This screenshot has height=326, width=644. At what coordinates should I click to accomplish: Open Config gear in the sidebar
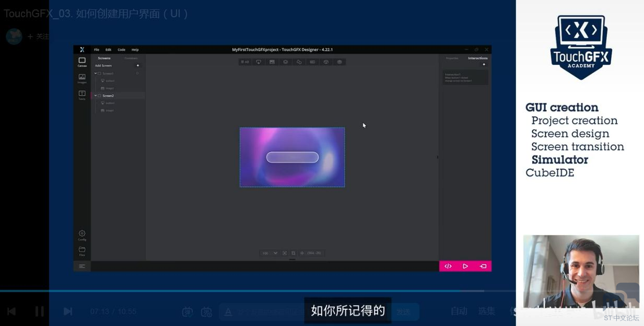click(x=82, y=235)
